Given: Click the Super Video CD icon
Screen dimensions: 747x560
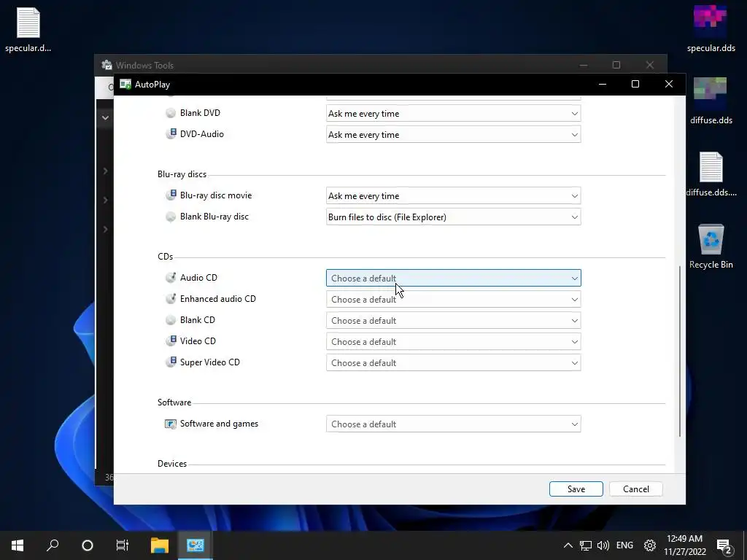Looking at the screenshot, I should (171, 362).
